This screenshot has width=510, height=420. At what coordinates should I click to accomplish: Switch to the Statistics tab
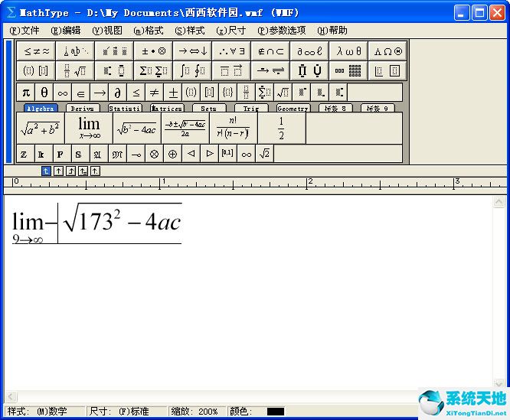pos(125,108)
